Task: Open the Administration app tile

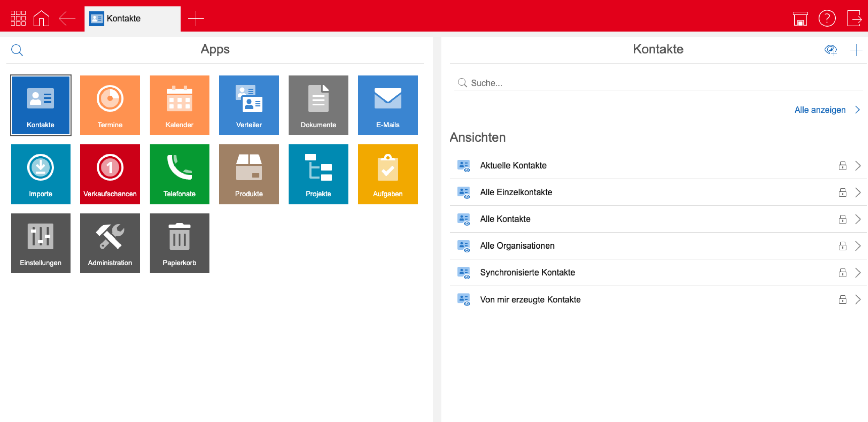Action: pos(110,243)
